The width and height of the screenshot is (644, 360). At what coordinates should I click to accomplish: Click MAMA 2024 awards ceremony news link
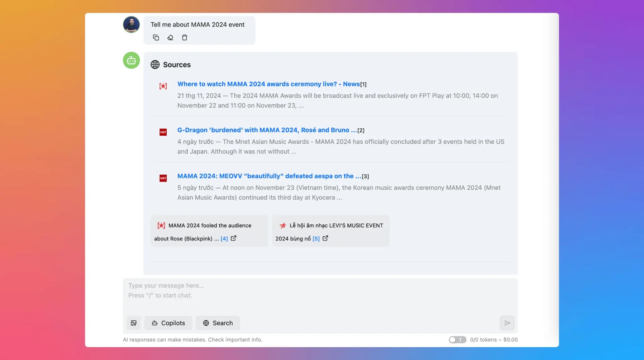[x=269, y=84]
